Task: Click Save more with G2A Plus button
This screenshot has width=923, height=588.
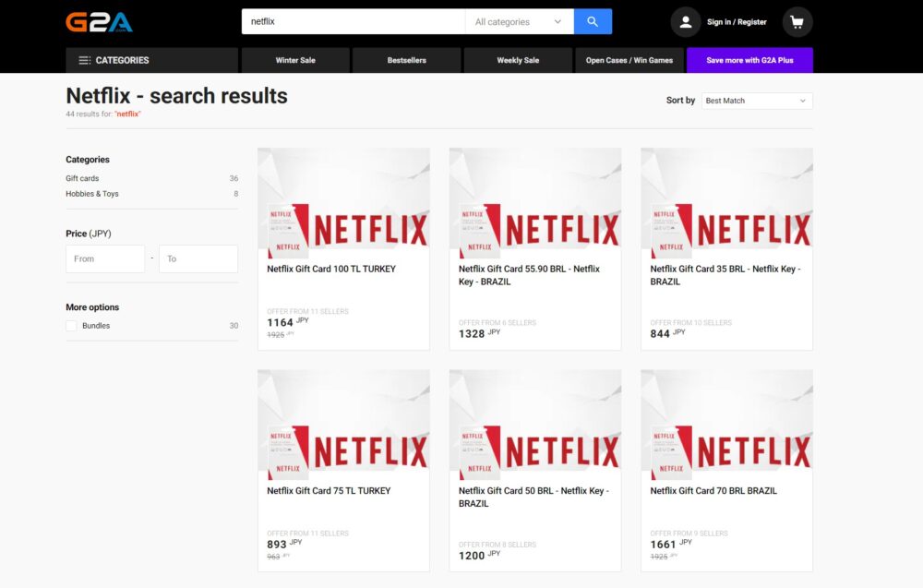Action: pos(749,60)
